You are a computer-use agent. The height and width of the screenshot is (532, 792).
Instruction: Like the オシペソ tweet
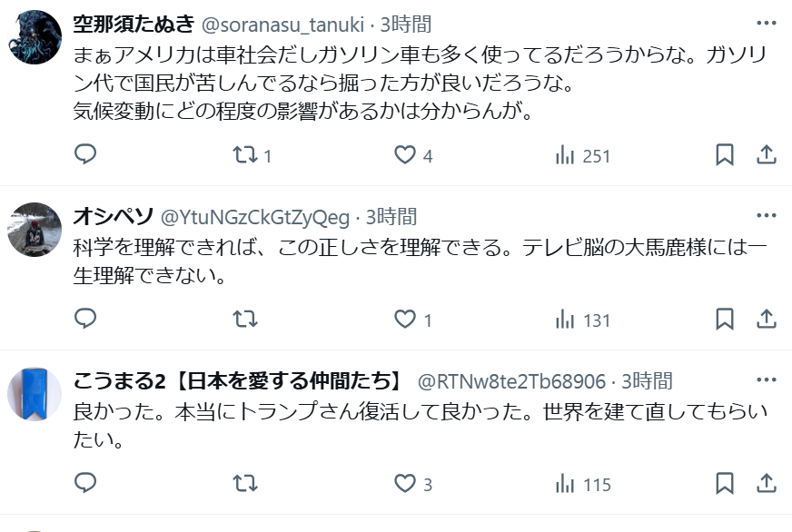point(413,320)
